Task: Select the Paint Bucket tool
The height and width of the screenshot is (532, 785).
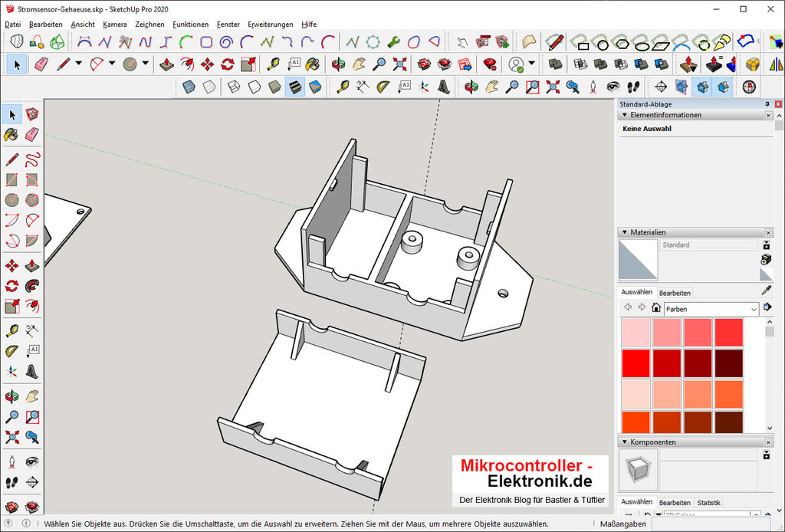Action: point(312,64)
